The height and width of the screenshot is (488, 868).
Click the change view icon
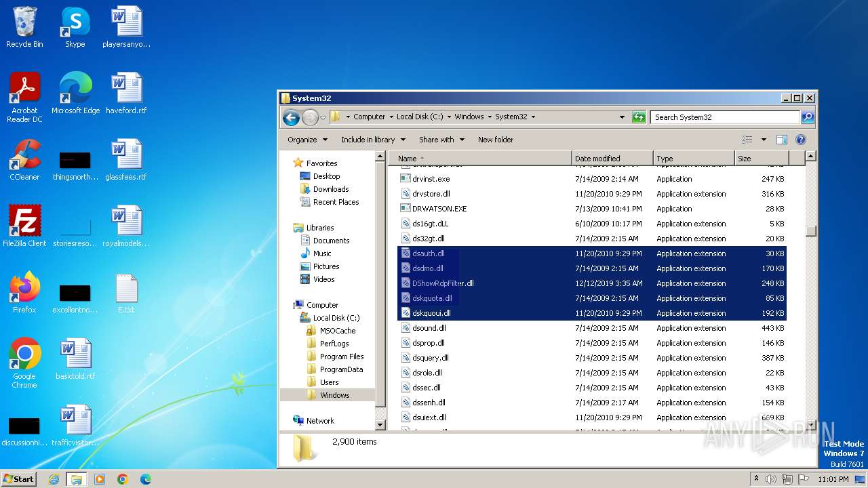747,140
